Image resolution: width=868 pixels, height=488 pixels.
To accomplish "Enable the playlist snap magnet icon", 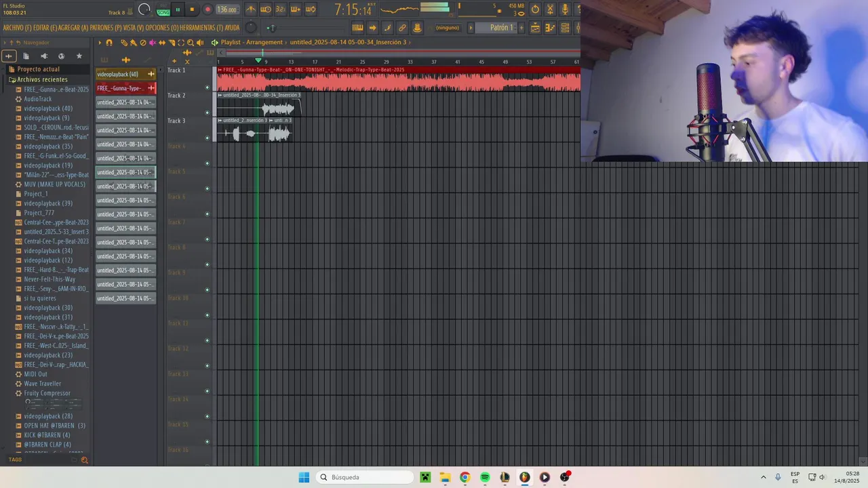I will 109,42.
